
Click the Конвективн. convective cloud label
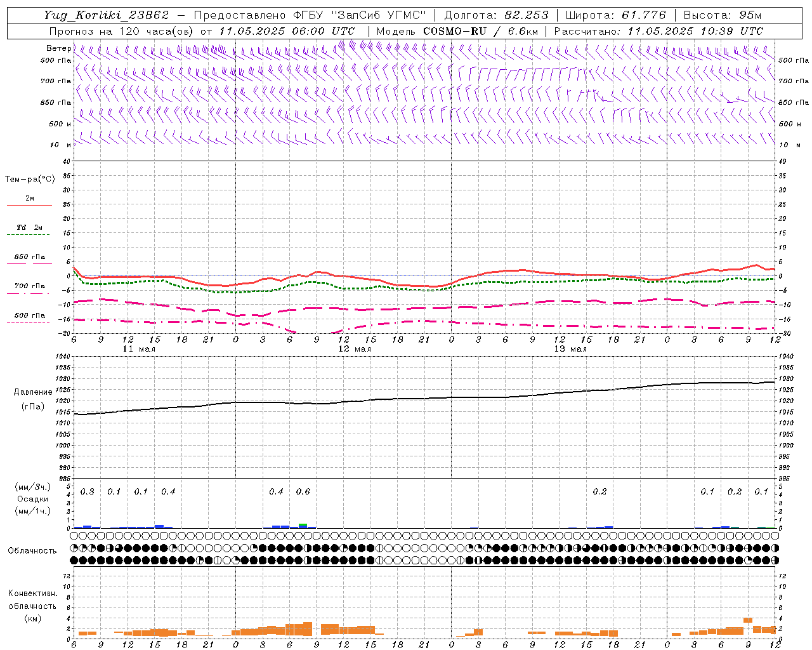click(x=32, y=594)
